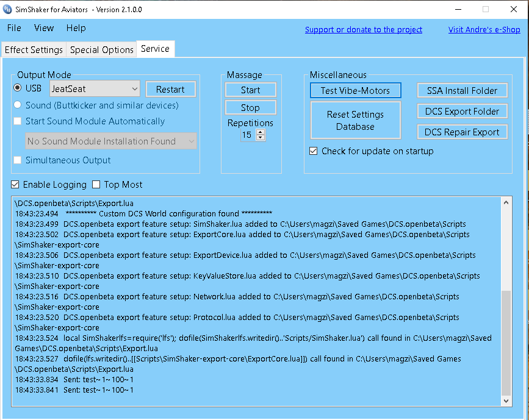The height and width of the screenshot is (420, 529).
Task: Enable the Top Most checkbox
Action: (x=96, y=184)
